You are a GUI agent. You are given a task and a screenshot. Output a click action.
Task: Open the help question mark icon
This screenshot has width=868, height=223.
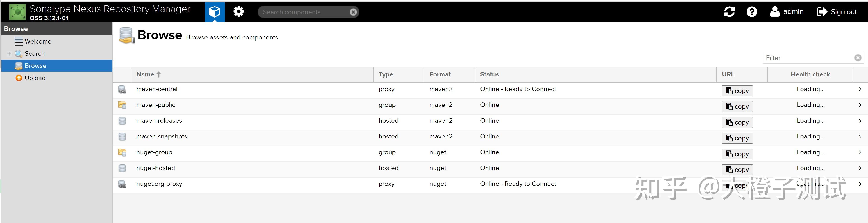[x=751, y=12]
